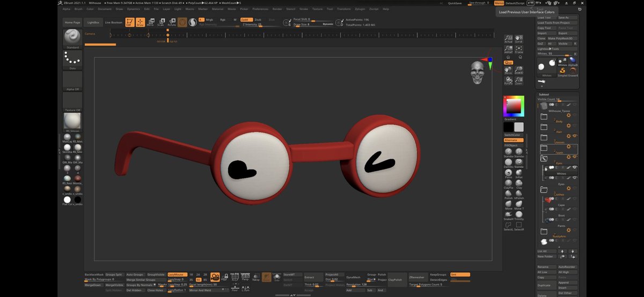This screenshot has width=644, height=297.
Task: Expand the Glasses subtool folder
Action: coord(544,137)
